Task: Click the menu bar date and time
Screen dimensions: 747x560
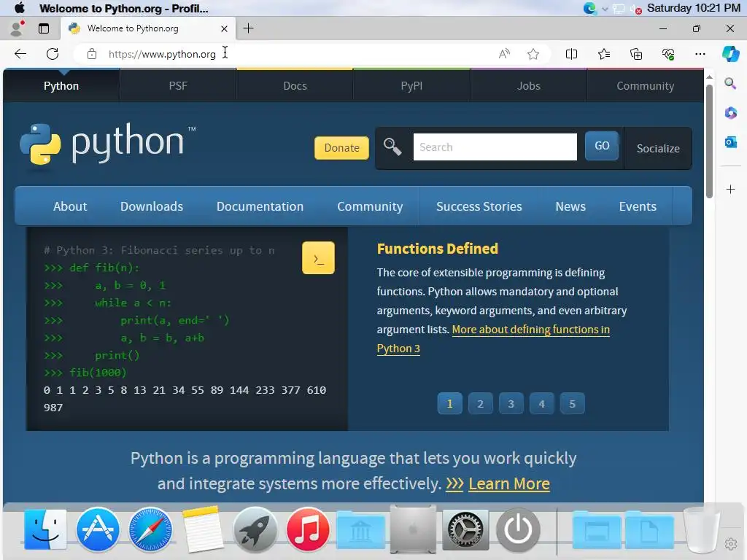Action: [693, 8]
